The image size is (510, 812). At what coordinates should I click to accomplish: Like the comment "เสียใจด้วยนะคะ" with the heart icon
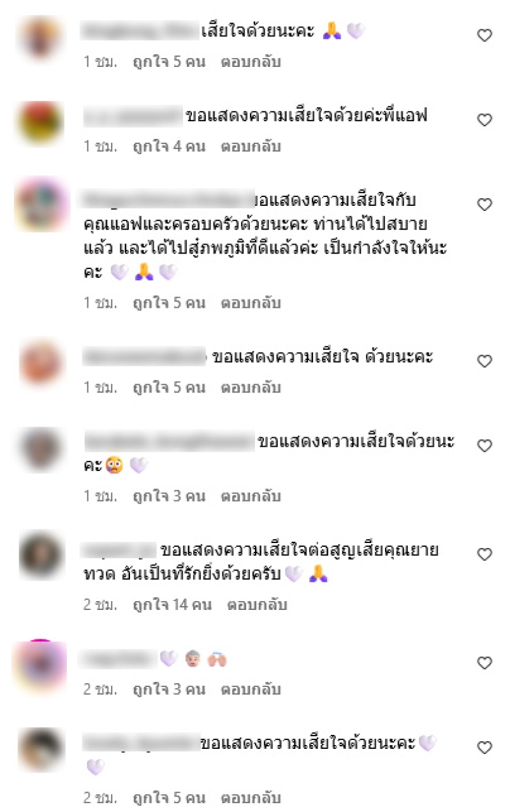click(485, 36)
